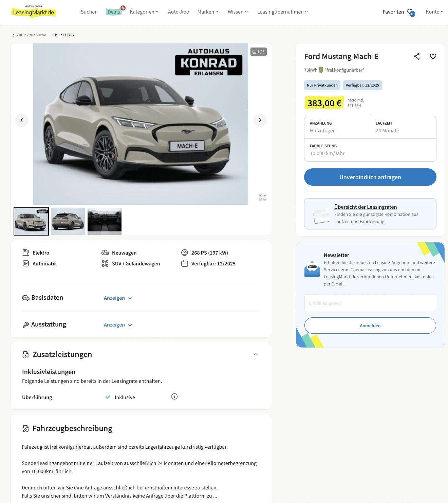
Task: Open Übersicht der Leasingraten link
Action: pyautogui.click(x=366, y=207)
